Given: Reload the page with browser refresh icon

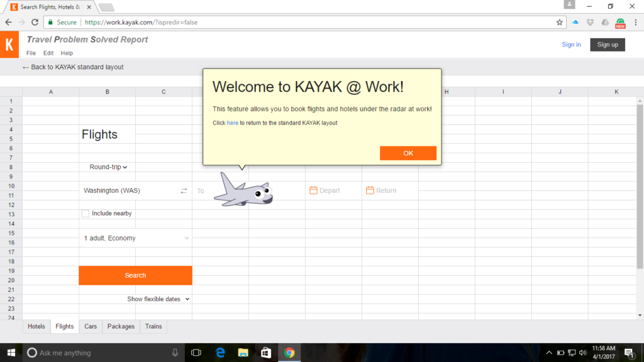Looking at the screenshot, I should click(x=35, y=22).
